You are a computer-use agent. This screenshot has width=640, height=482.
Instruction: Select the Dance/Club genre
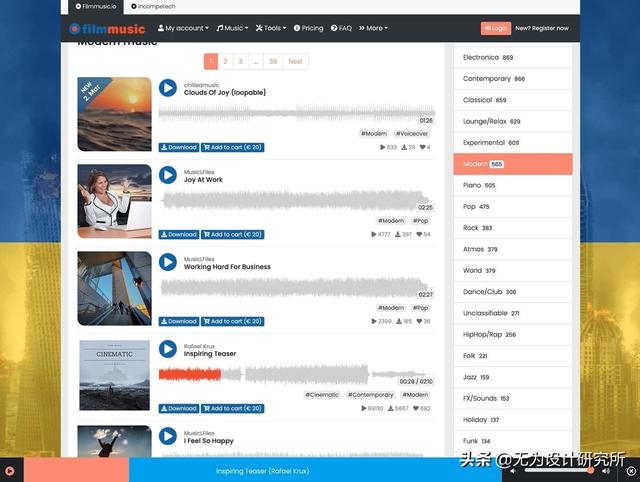[x=513, y=292]
